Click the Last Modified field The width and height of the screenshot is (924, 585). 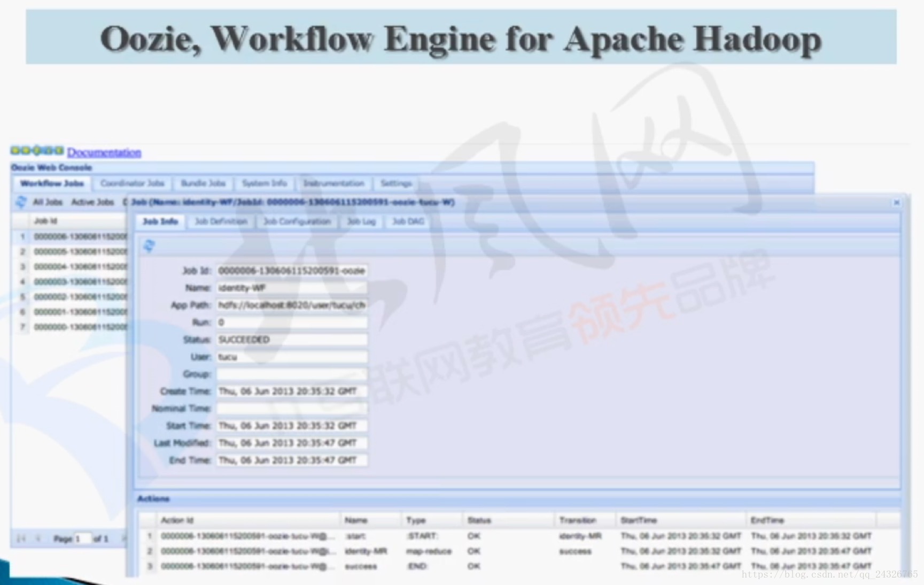[292, 443]
